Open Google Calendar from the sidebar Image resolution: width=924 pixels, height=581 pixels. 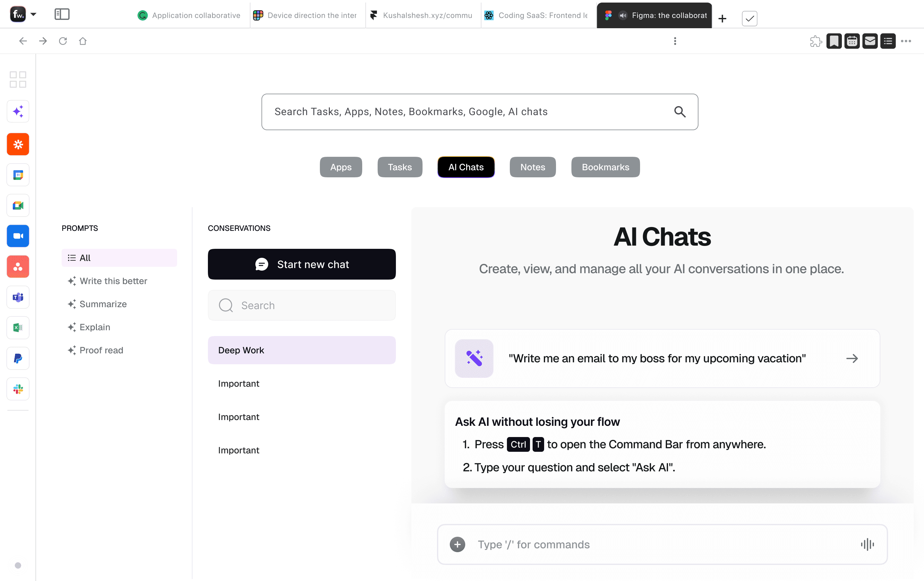coord(18,175)
